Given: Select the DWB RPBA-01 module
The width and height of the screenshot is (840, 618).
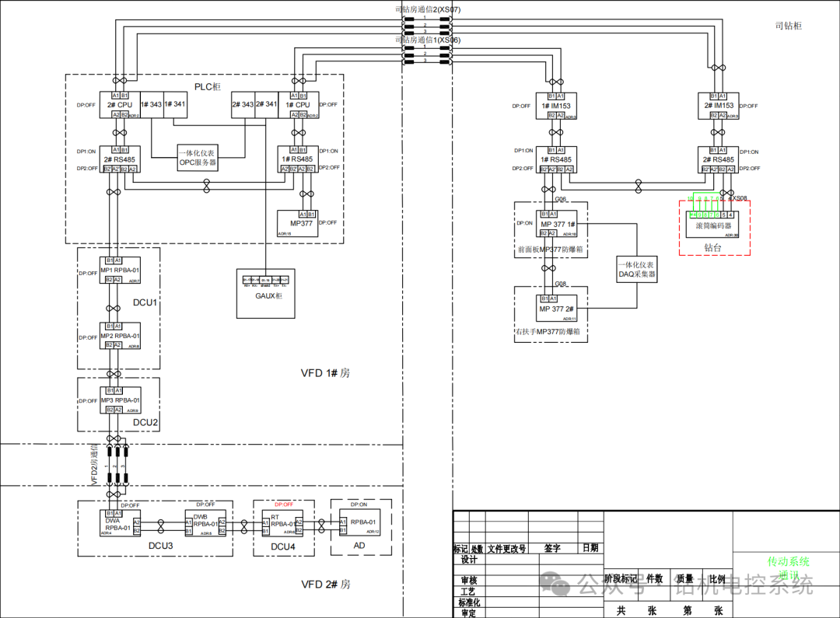Looking at the screenshot, I should [x=205, y=524].
